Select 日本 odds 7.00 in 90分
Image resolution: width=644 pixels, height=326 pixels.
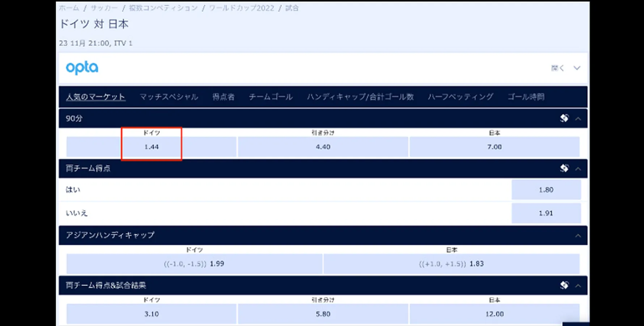point(495,147)
